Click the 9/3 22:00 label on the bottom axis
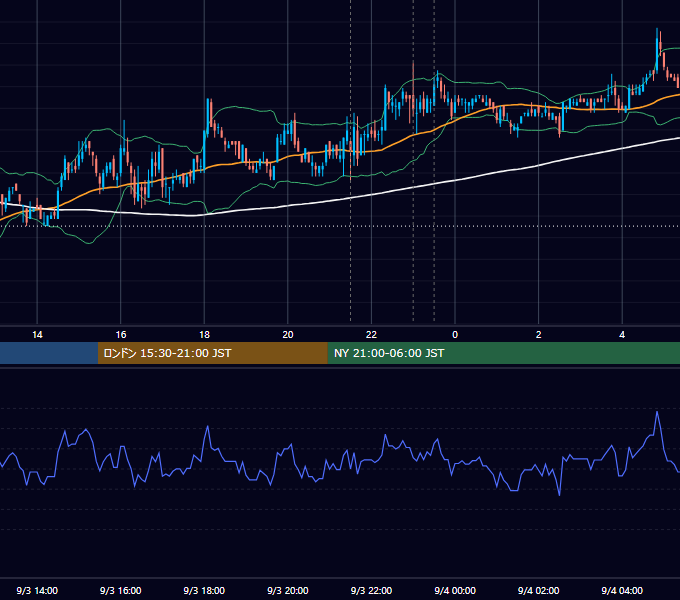This screenshot has height=600, width=680. (x=371, y=591)
